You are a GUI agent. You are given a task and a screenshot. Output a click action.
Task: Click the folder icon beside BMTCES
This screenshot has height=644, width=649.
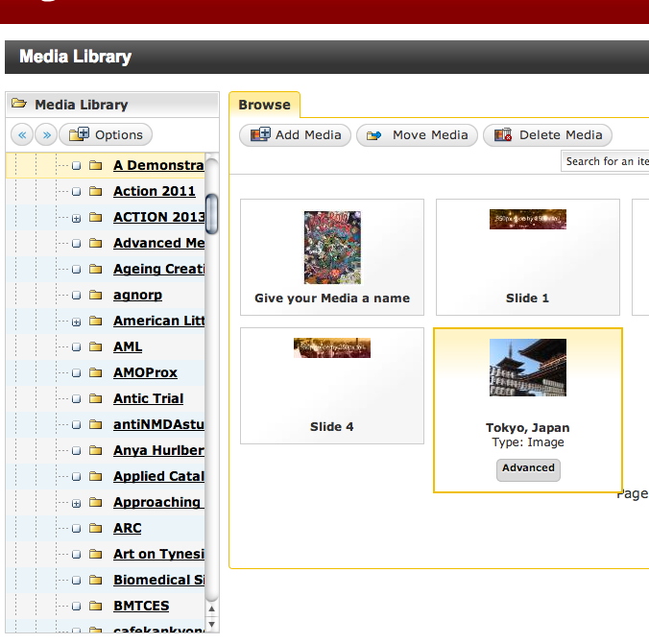(x=95, y=606)
